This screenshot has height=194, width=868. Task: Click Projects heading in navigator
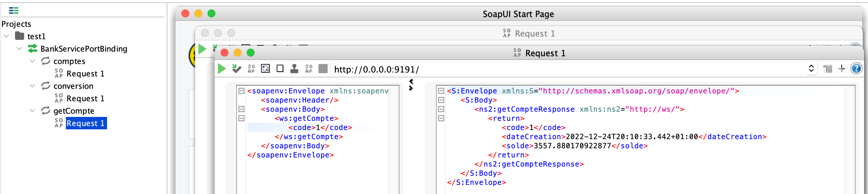coord(16,24)
